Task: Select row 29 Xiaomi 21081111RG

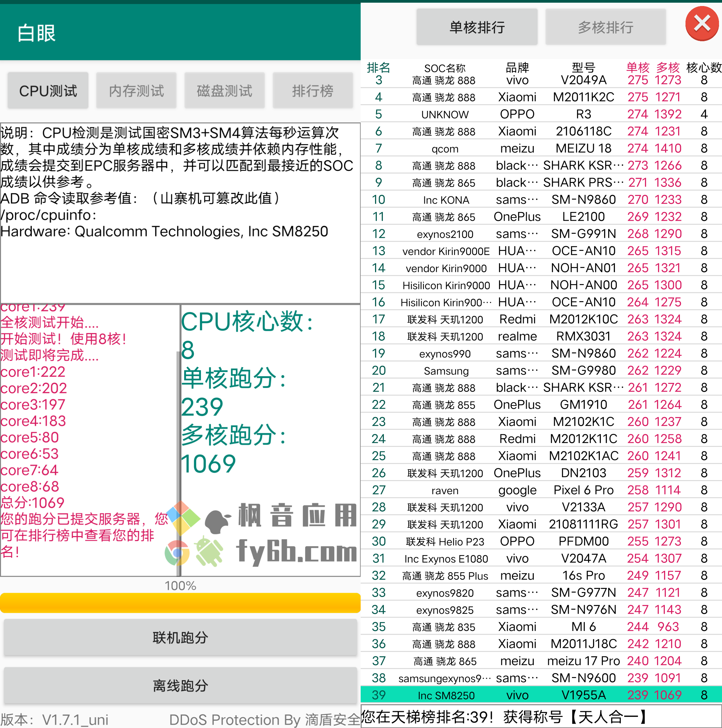Action: [x=541, y=524]
